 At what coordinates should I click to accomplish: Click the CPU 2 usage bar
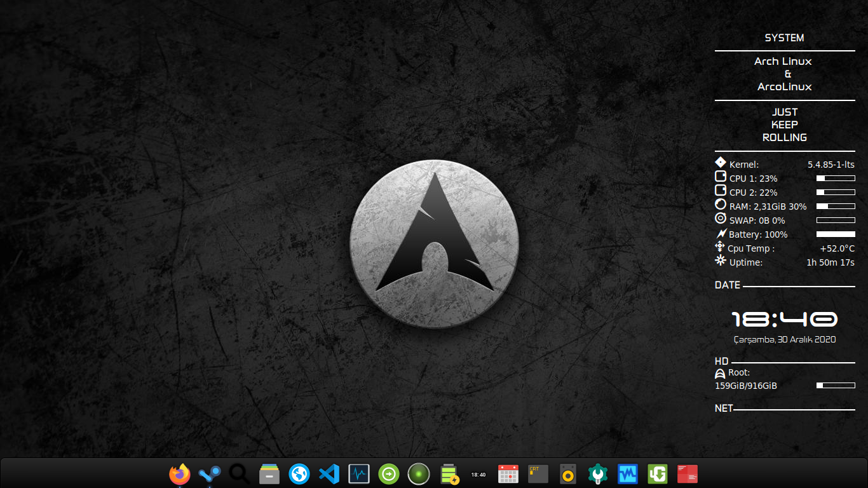836,193
